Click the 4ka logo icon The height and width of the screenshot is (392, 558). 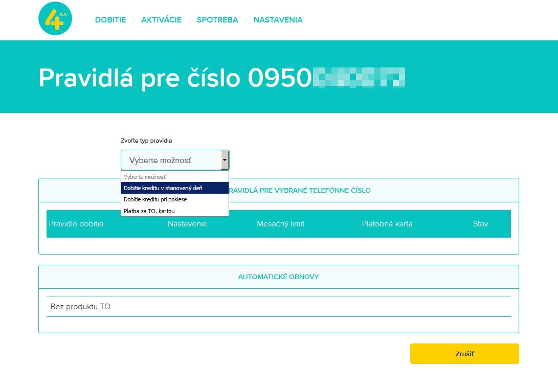click(55, 18)
